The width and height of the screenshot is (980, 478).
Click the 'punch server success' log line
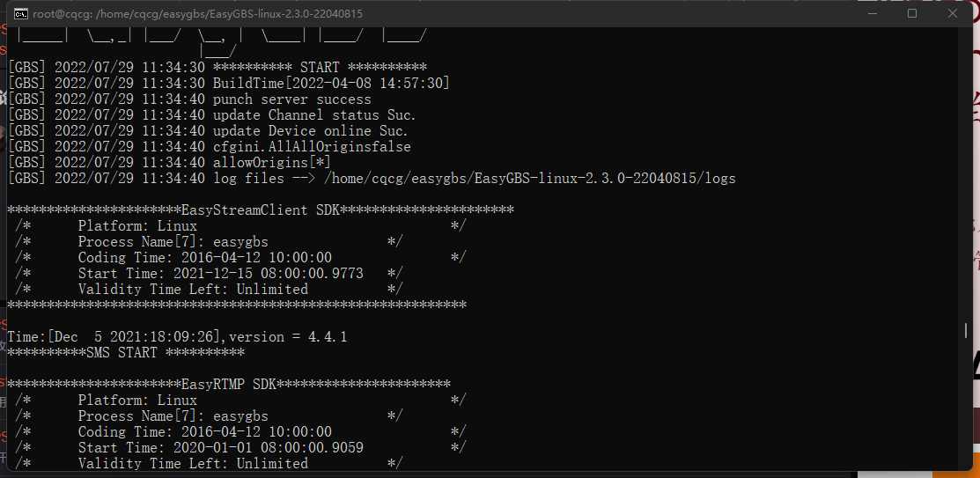(292, 99)
